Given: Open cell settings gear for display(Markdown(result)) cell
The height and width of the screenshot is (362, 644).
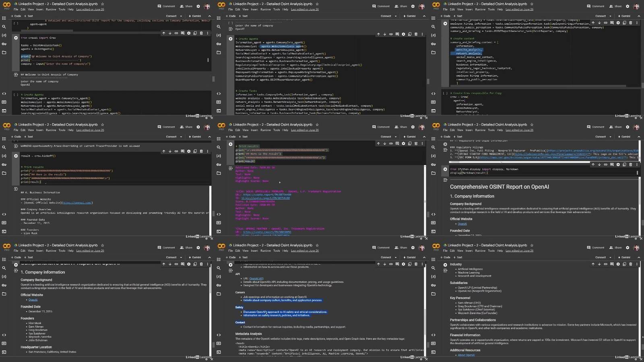Looking at the screenshot, I should pos(618,164).
